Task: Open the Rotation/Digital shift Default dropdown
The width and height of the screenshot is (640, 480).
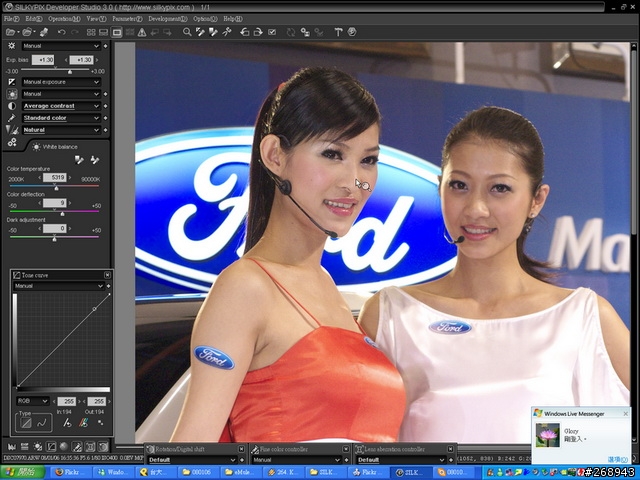Action: click(192, 460)
